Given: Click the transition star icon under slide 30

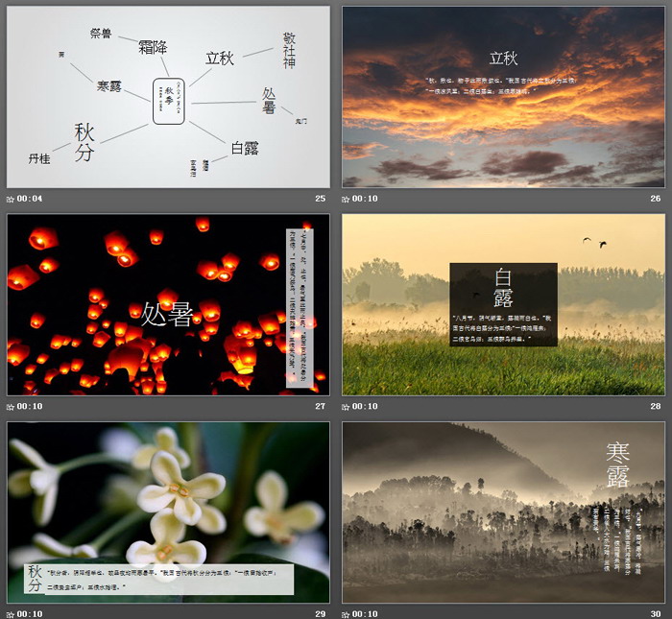Looking at the screenshot, I should pos(347,613).
